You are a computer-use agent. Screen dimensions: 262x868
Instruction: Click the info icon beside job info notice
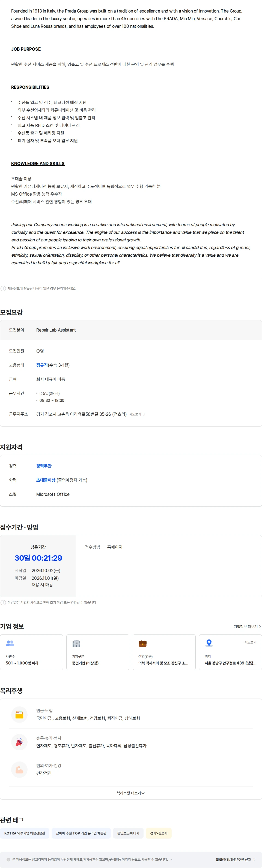[3, 289]
